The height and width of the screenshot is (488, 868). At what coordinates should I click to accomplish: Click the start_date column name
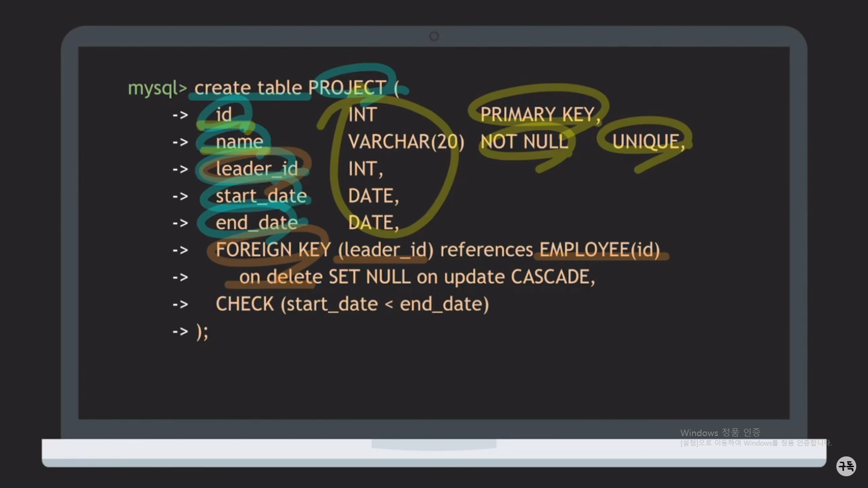point(261,196)
